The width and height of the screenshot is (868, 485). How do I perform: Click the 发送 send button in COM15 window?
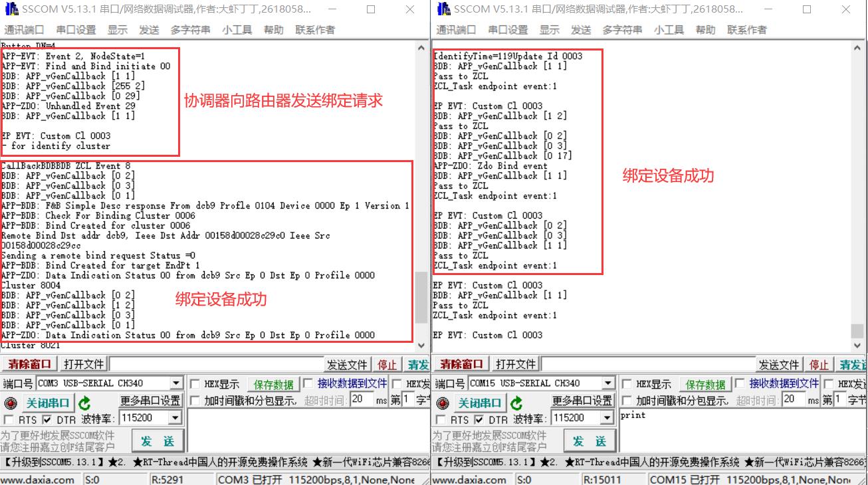click(x=589, y=441)
